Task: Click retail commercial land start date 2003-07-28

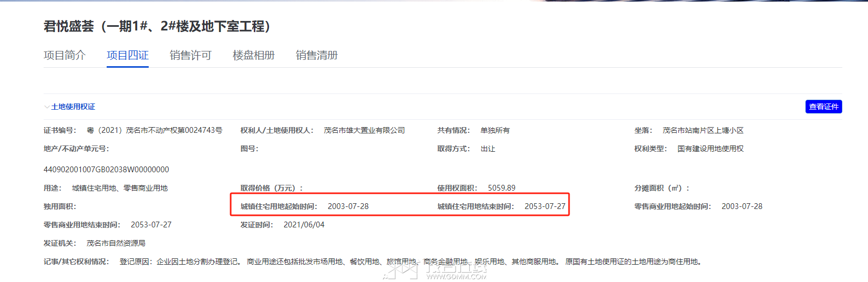Action: click(742, 206)
